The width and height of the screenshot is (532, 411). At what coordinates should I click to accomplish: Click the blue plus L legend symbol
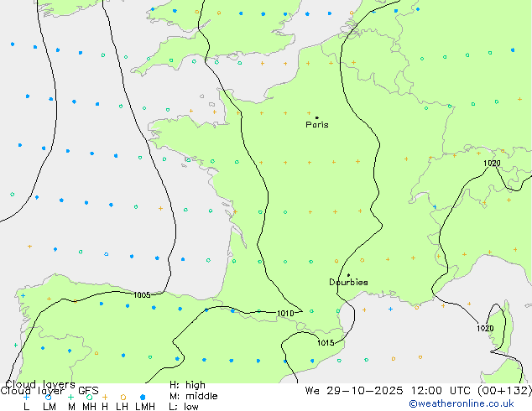pos(26,397)
